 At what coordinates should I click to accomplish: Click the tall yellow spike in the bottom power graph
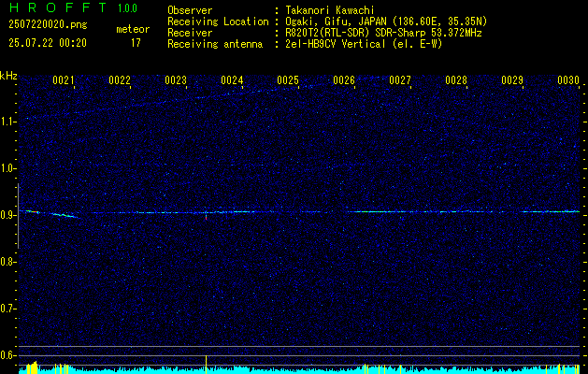[206, 364]
